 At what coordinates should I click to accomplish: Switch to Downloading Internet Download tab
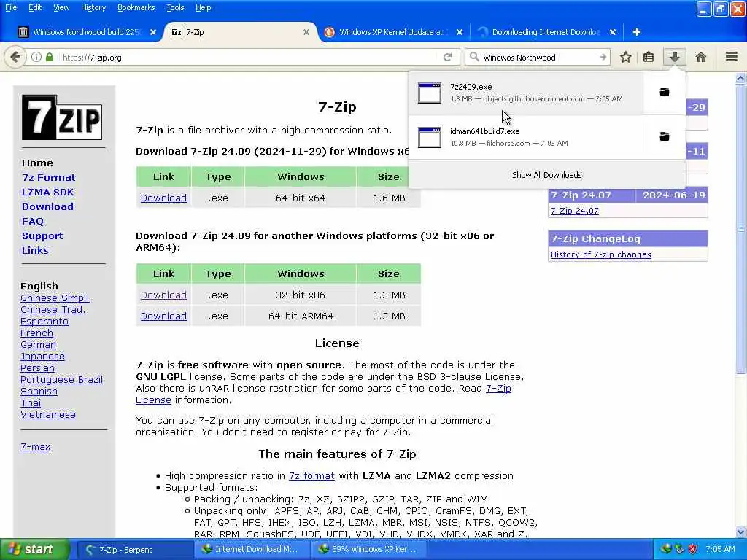point(546,32)
